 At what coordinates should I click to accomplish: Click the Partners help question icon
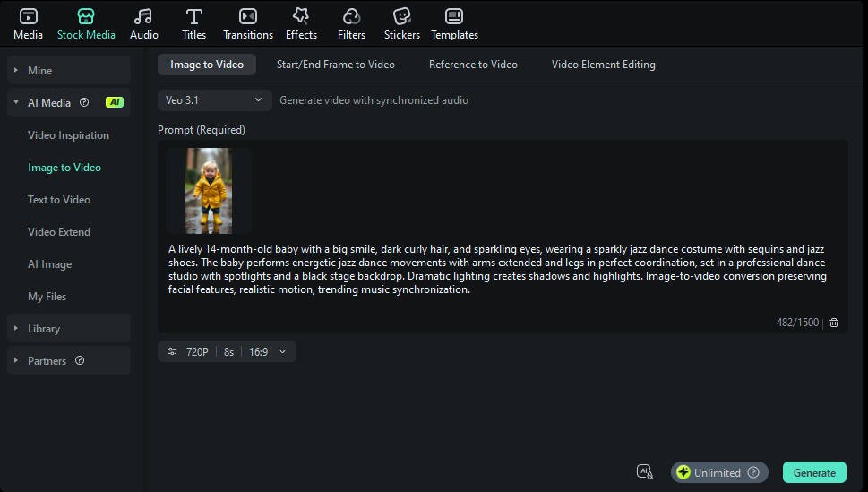(80, 360)
